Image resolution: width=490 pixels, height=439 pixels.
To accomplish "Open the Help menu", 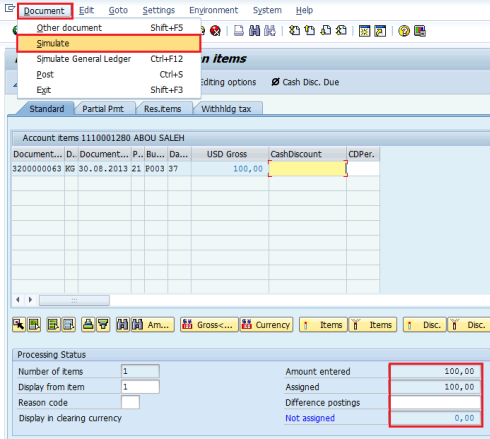I will pos(304,10).
